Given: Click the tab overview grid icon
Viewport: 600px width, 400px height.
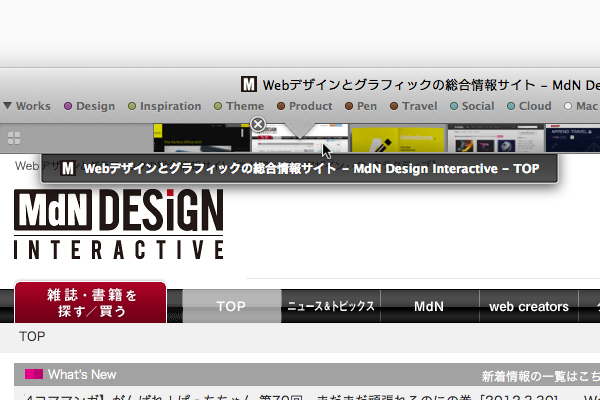Looking at the screenshot, I should (14, 138).
